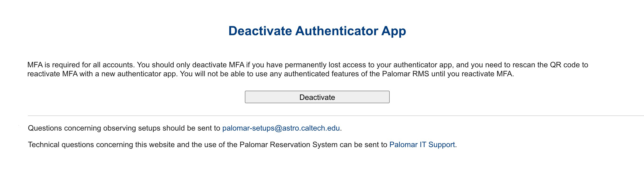The image size is (644, 179).
Task: Click the Deactivate Authenticator App heading
Action: pos(317,31)
